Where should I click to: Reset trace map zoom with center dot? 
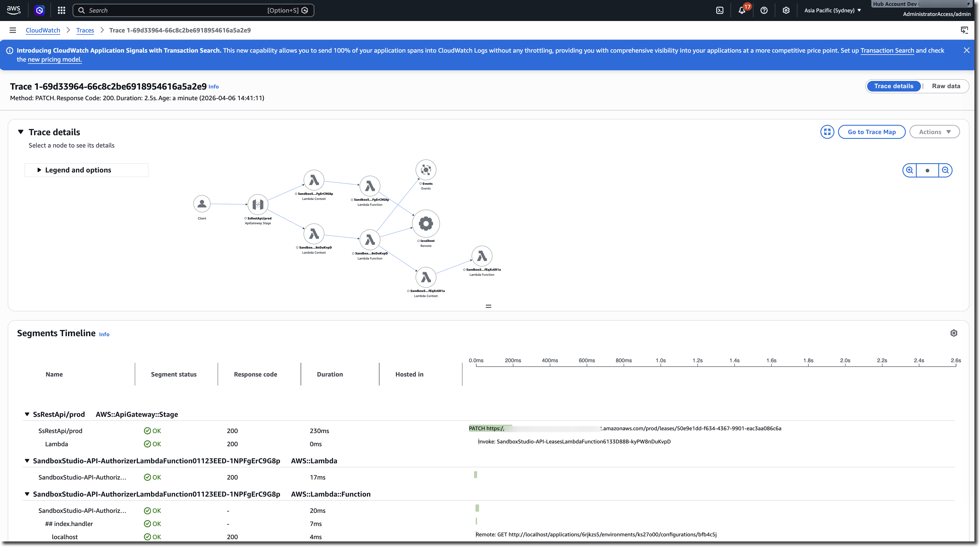click(x=927, y=170)
